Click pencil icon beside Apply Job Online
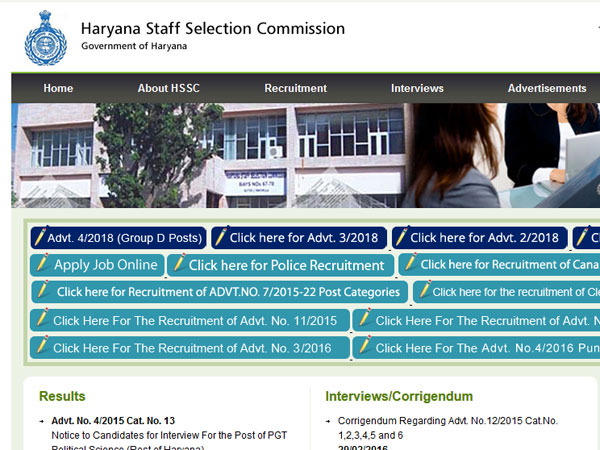The image size is (600, 450). click(x=42, y=262)
